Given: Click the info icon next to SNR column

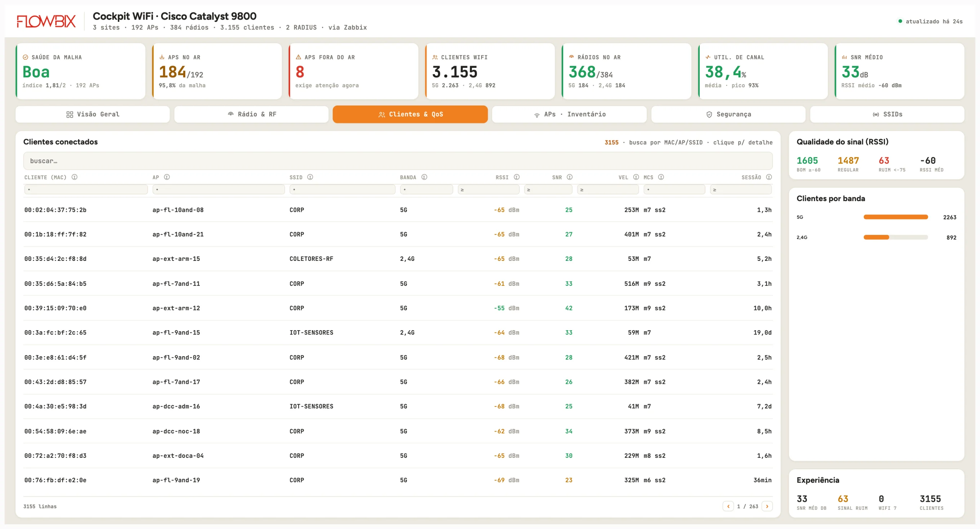Looking at the screenshot, I should [x=570, y=177].
